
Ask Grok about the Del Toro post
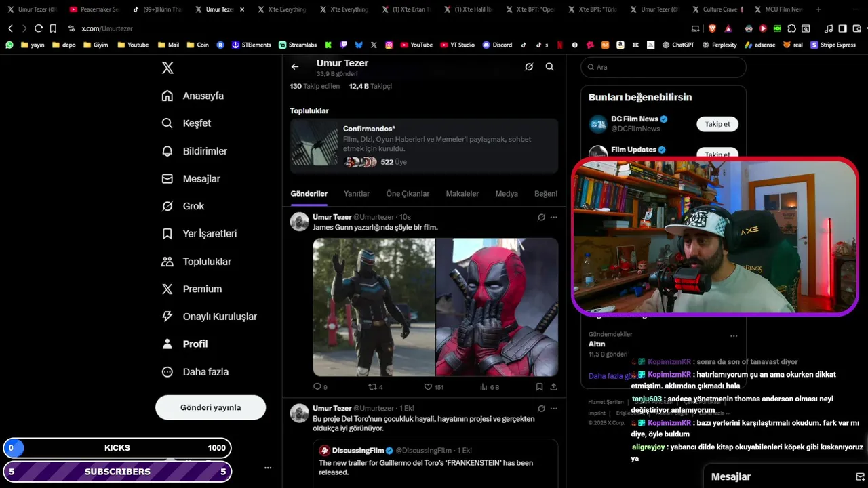point(541,409)
